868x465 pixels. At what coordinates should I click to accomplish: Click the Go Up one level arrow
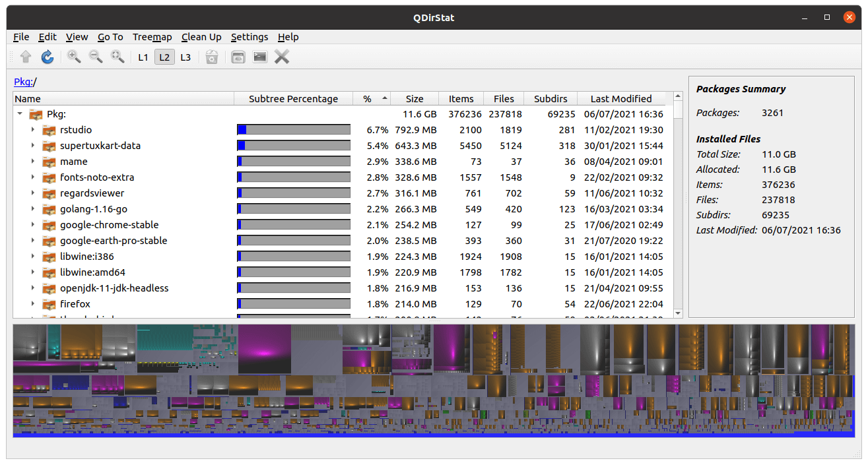point(26,57)
